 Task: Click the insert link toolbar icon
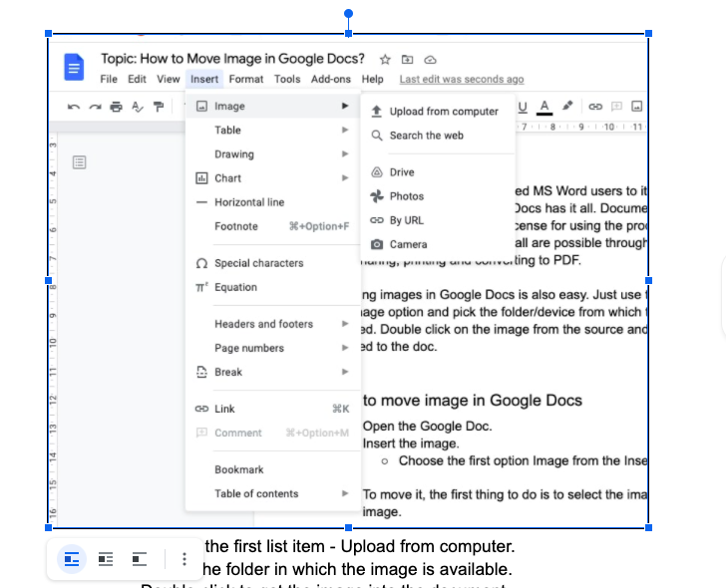pyautogui.click(x=595, y=107)
